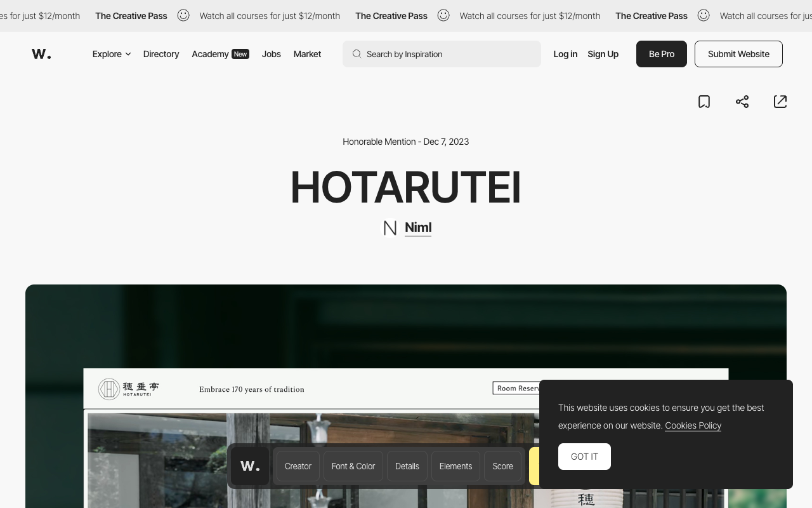Open the share icon options

[x=742, y=102]
